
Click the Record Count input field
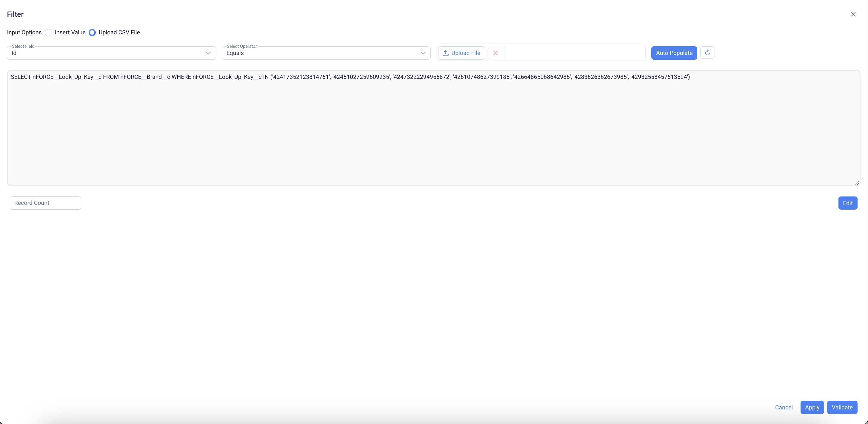pos(45,203)
